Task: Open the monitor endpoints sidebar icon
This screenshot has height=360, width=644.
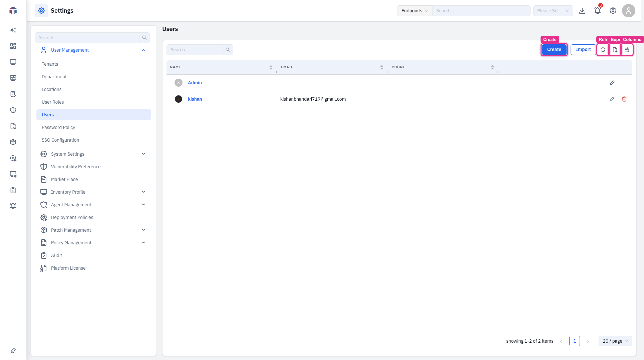Action: pyautogui.click(x=13, y=62)
